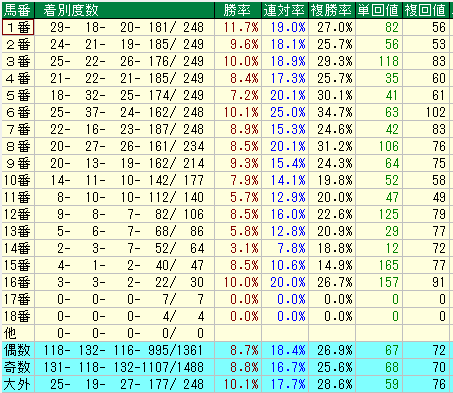Image resolution: width=453 pixels, height=393 pixels.
Task: Select the 8番 row label
Action: 18,146
